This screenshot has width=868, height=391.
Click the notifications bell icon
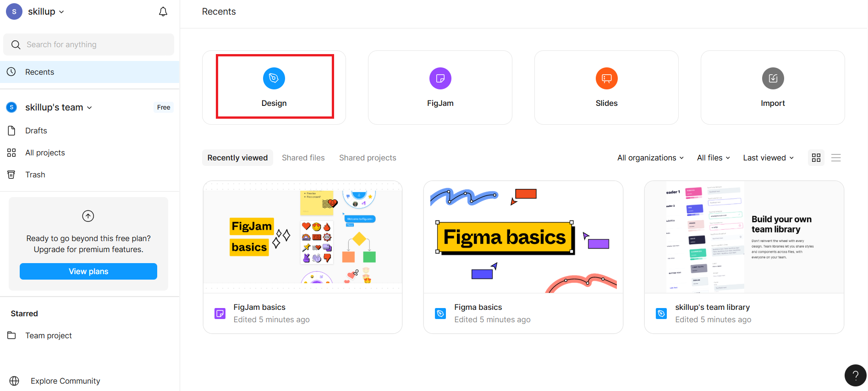click(x=163, y=11)
